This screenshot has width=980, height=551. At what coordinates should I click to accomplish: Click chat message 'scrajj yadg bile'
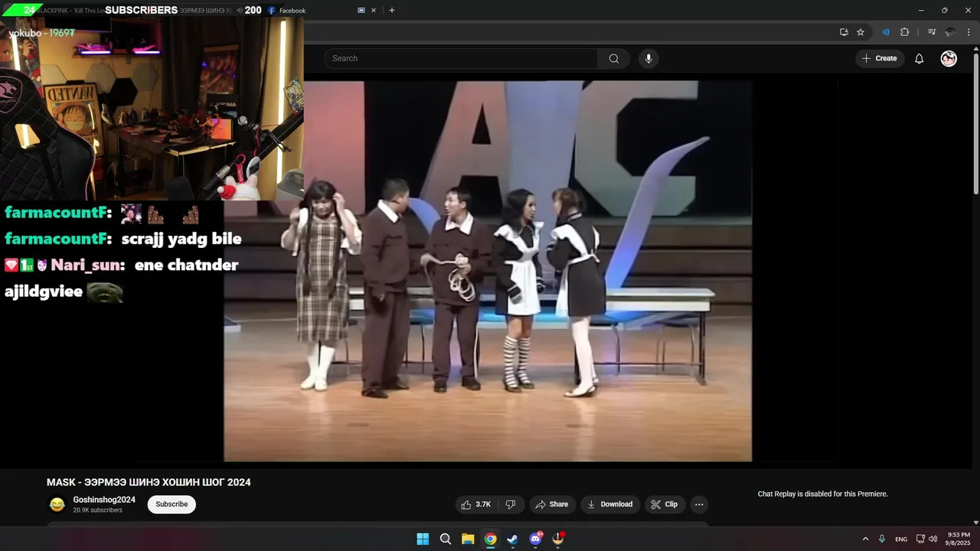pyautogui.click(x=181, y=239)
